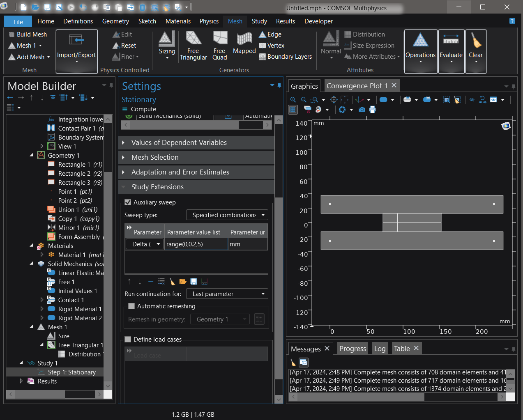Check the Define load cases checkbox
This screenshot has width=523, height=420.
pos(128,340)
